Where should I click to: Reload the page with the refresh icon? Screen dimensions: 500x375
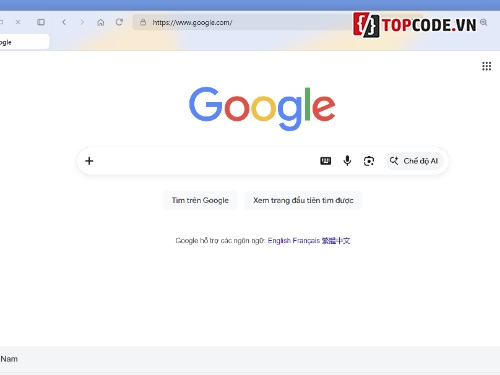(x=119, y=22)
